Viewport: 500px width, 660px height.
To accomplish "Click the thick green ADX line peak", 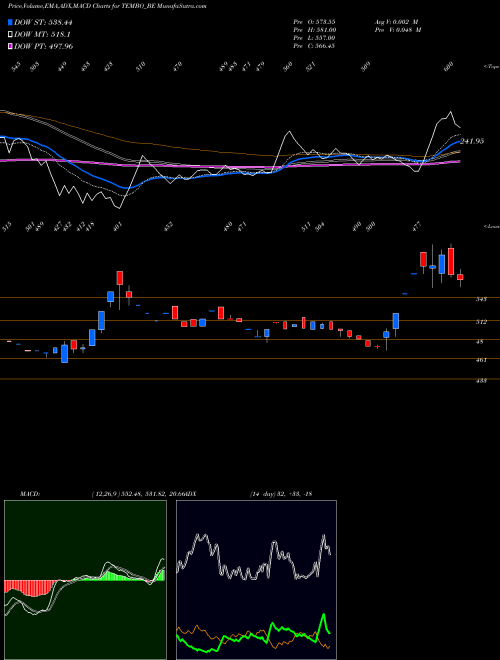I will pyautogui.click(x=324, y=615).
